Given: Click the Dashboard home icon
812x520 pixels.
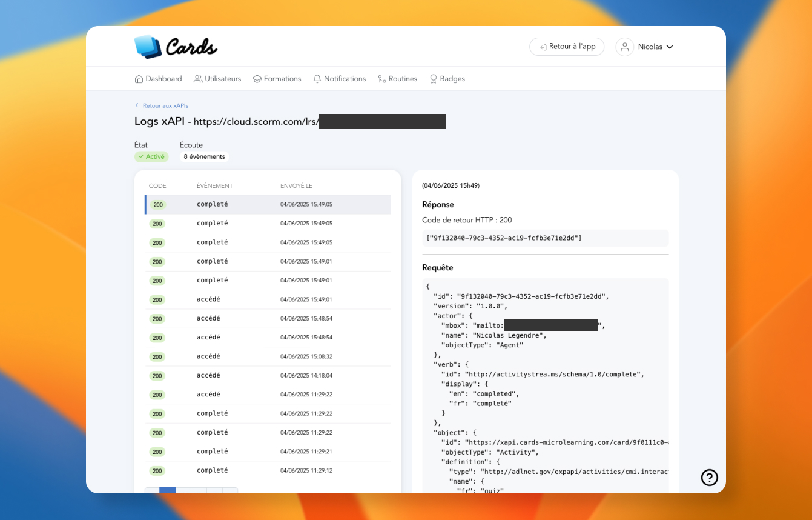Looking at the screenshot, I should point(139,79).
